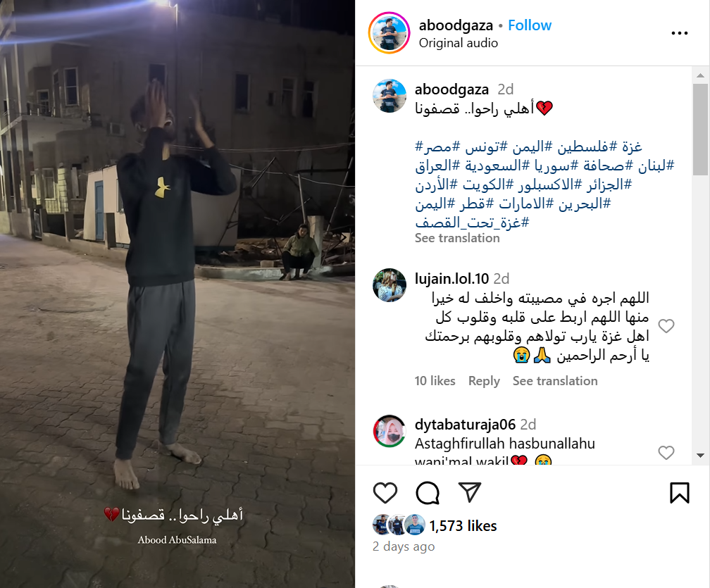This screenshot has width=710, height=588.
Task: See translation of lujain.lol.10's comment
Action: [555, 381]
